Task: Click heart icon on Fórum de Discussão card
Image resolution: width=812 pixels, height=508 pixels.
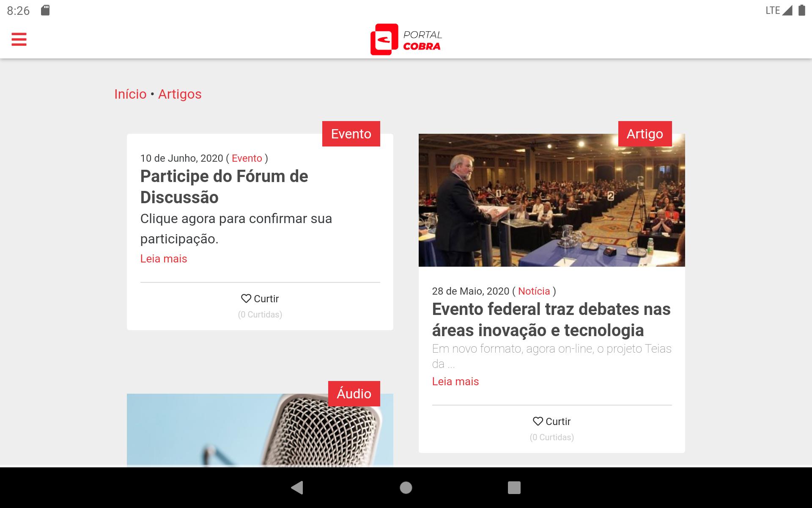Action: click(246, 298)
